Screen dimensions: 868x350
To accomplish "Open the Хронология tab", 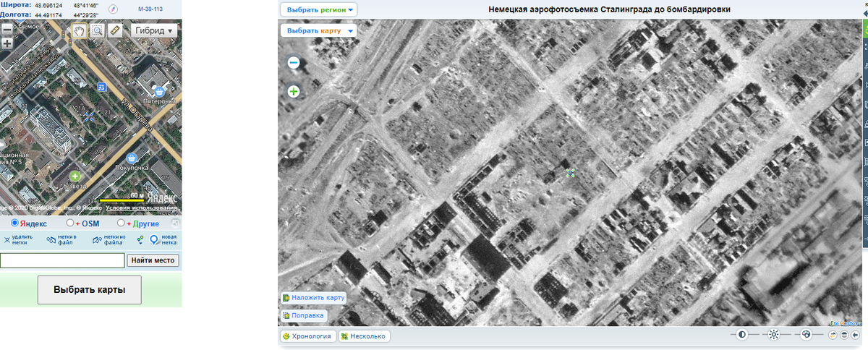I will point(309,336).
